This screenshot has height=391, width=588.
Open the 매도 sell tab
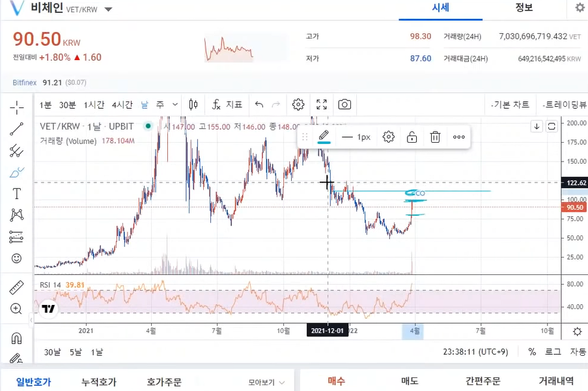point(410,381)
